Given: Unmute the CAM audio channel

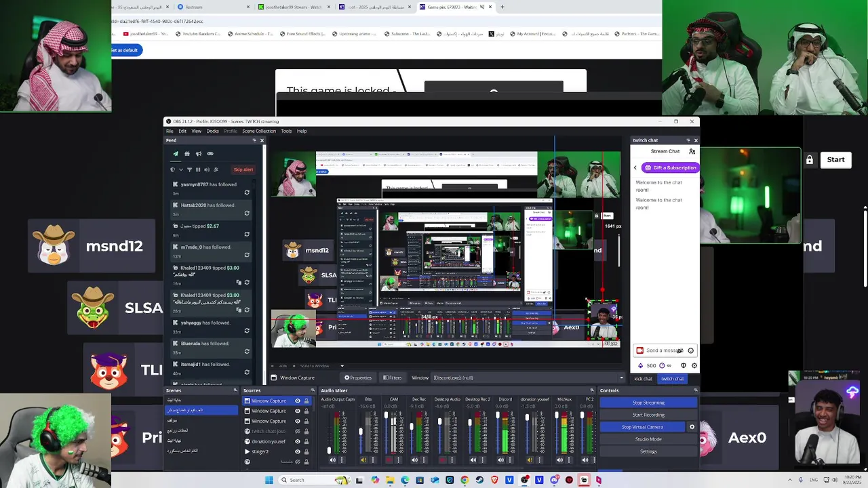Looking at the screenshot, I should tap(389, 460).
